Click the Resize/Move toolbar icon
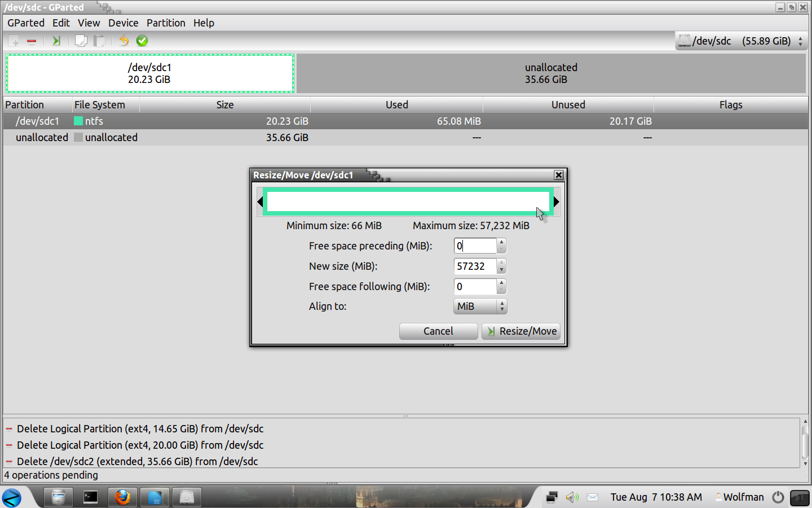Screen dimensions: 812x508 (x=56, y=41)
